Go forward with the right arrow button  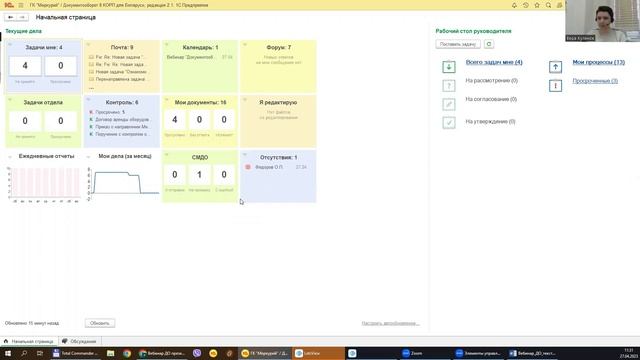tap(22, 17)
